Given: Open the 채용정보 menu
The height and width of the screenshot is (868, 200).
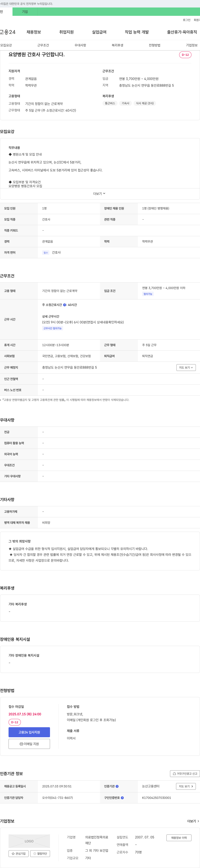Looking at the screenshot, I should pos(34,32).
